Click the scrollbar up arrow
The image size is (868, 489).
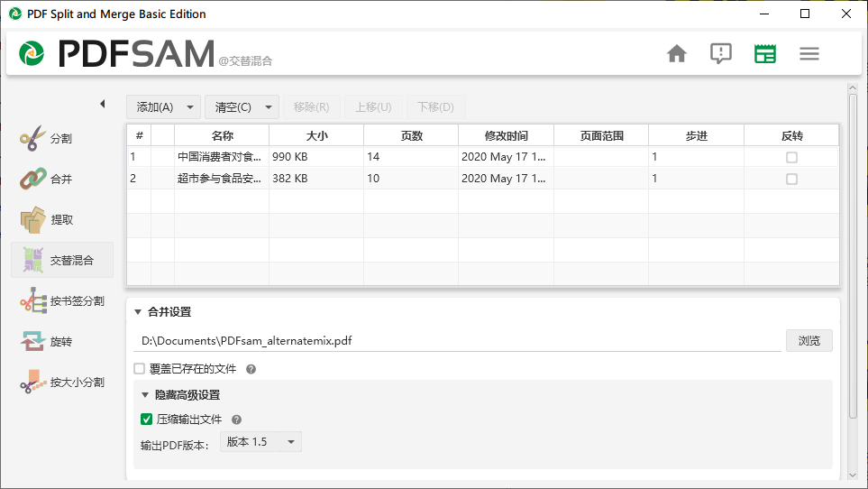(853, 88)
